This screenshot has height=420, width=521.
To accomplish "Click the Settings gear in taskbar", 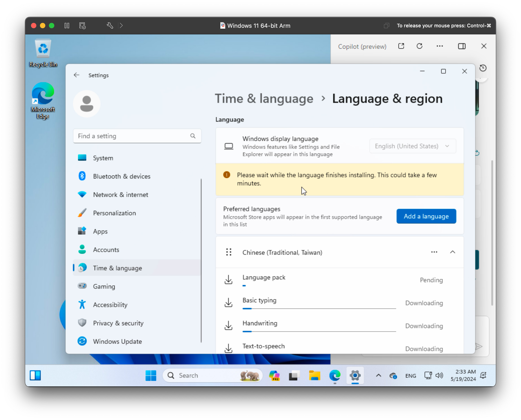I will click(355, 375).
